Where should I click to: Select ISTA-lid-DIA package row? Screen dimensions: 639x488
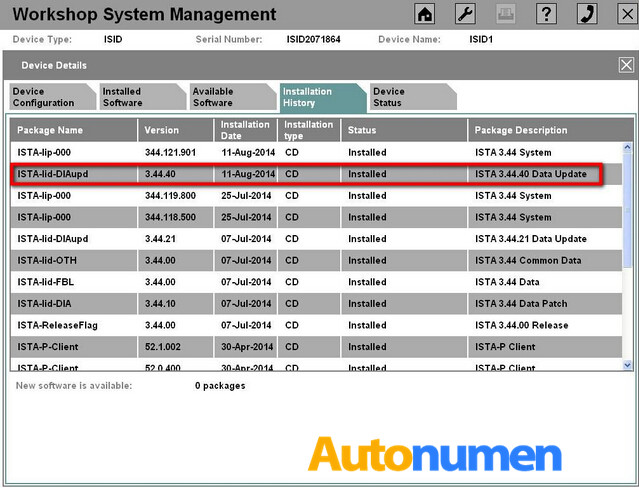(316, 304)
